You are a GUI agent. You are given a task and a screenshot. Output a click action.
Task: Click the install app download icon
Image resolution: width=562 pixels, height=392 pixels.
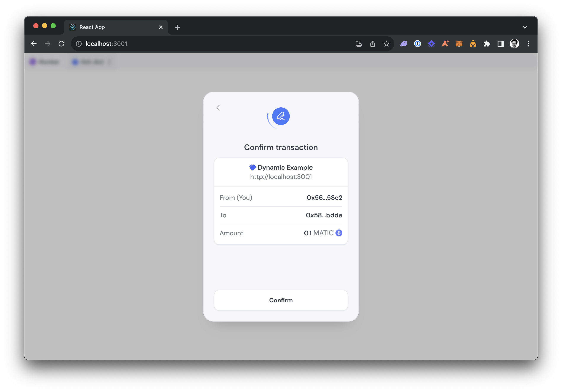[x=359, y=44]
